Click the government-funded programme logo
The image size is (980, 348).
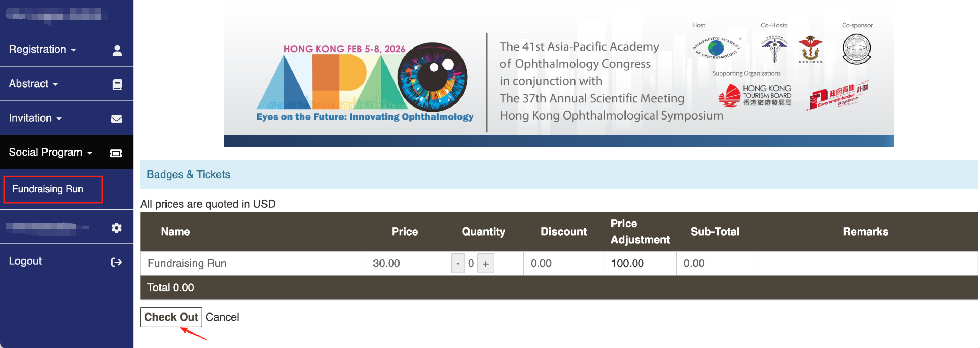point(837,96)
